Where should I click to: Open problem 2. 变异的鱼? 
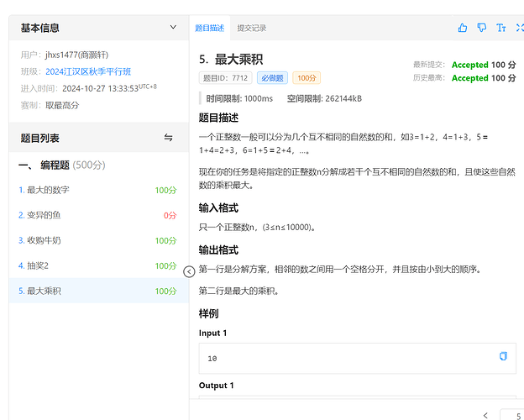click(x=98, y=215)
